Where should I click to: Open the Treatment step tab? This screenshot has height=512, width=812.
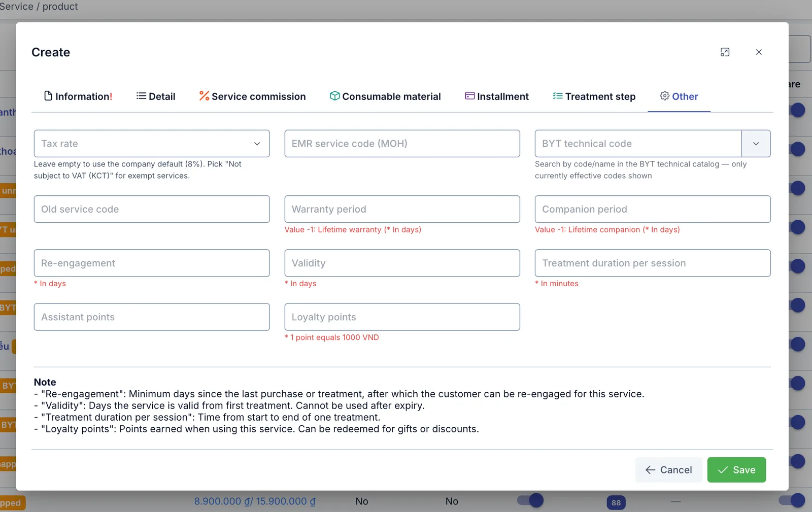(594, 96)
